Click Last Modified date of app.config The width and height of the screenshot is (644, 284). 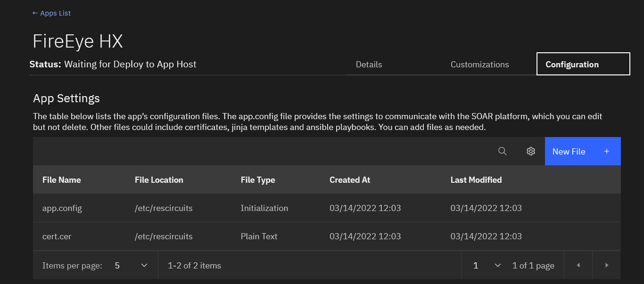click(486, 208)
